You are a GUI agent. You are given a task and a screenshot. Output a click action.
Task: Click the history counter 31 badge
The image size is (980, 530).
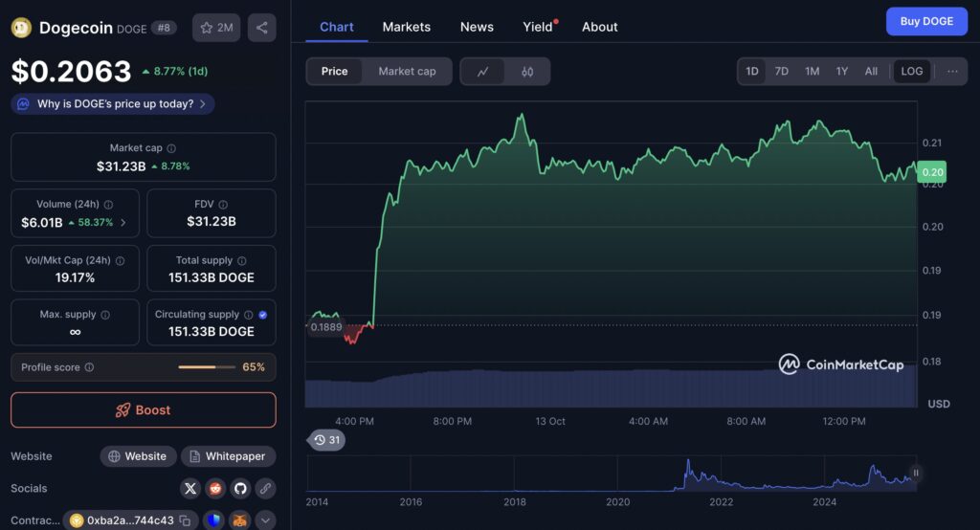[x=327, y=440]
